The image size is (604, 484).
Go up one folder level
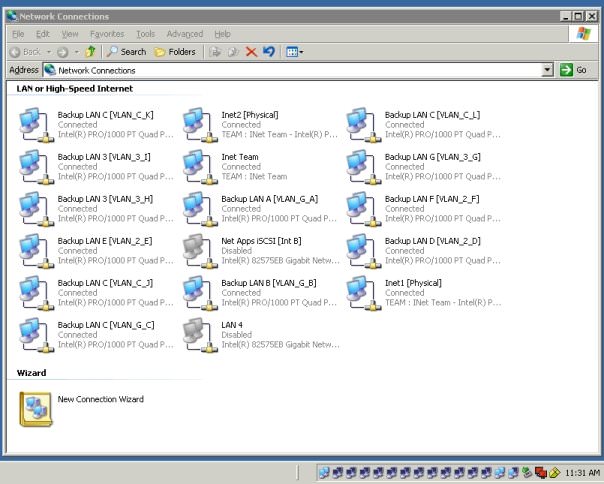click(x=91, y=52)
